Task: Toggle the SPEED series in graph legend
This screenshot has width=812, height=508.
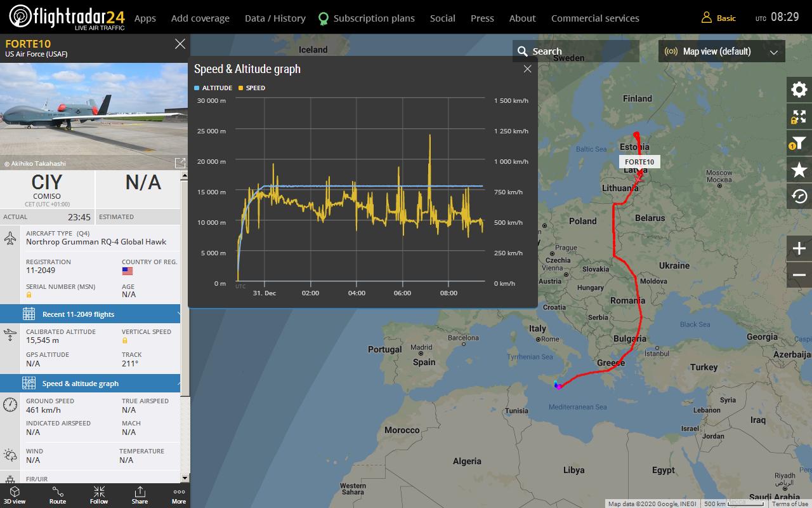Action: [252, 88]
